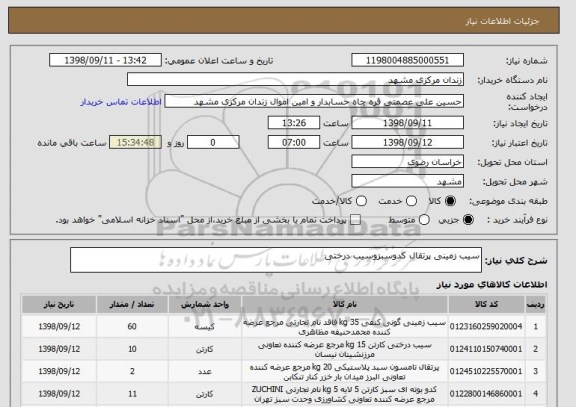
Task: Click the پرتقال تامسون item name
Action: [345, 372]
